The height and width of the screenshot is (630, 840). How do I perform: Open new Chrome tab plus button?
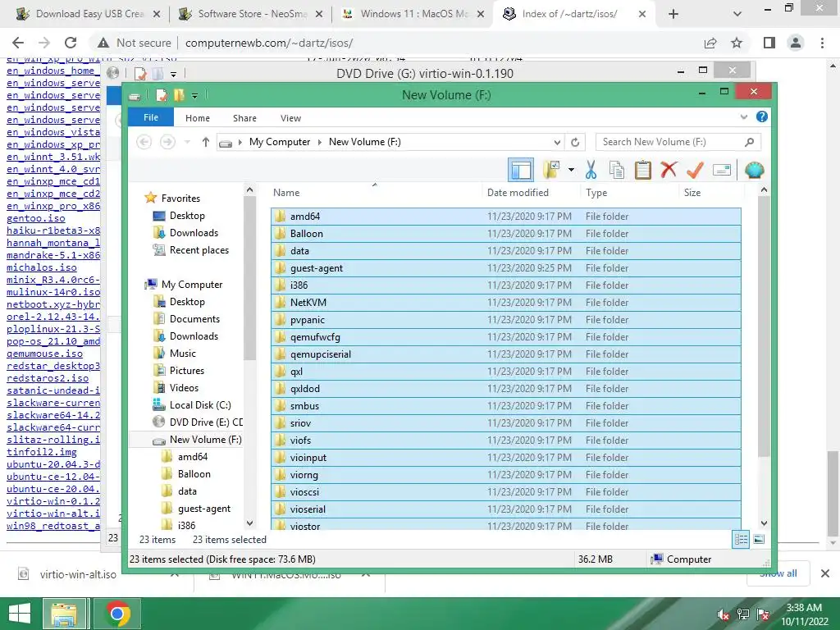[x=673, y=15]
